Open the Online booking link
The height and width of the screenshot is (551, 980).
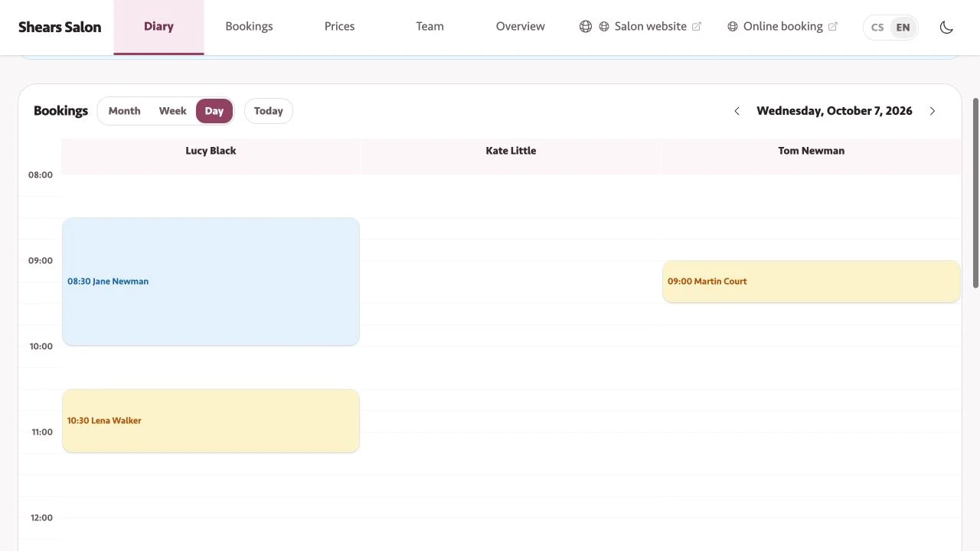[782, 27]
